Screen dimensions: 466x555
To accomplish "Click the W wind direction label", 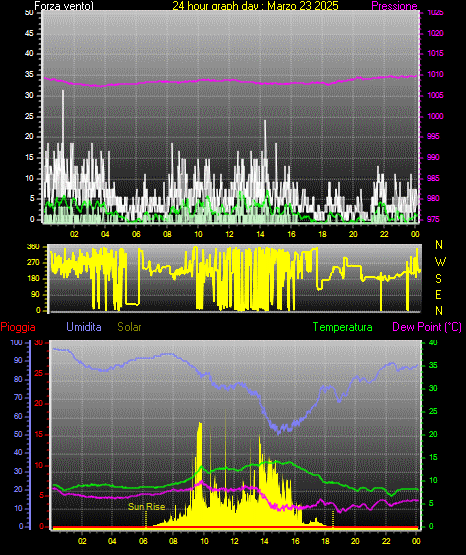I will tap(440, 262).
